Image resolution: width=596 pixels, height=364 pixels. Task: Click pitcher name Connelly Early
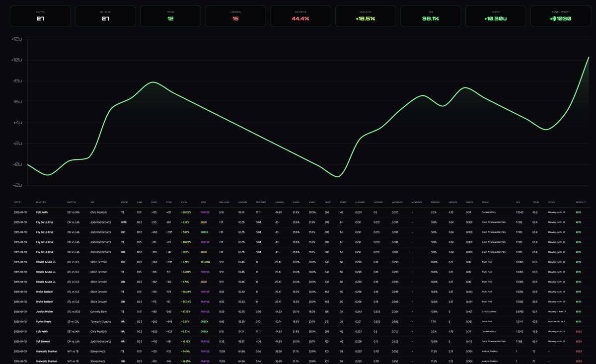97,311
